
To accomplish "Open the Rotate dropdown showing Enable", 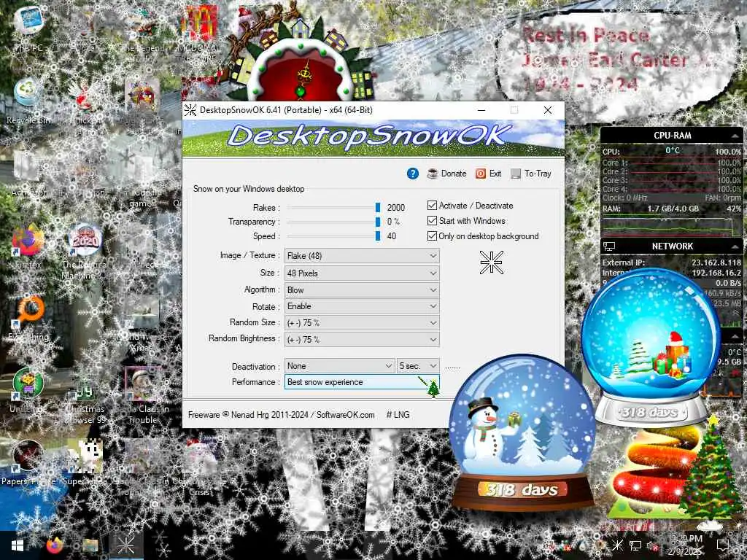I will pyautogui.click(x=362, y=306).
